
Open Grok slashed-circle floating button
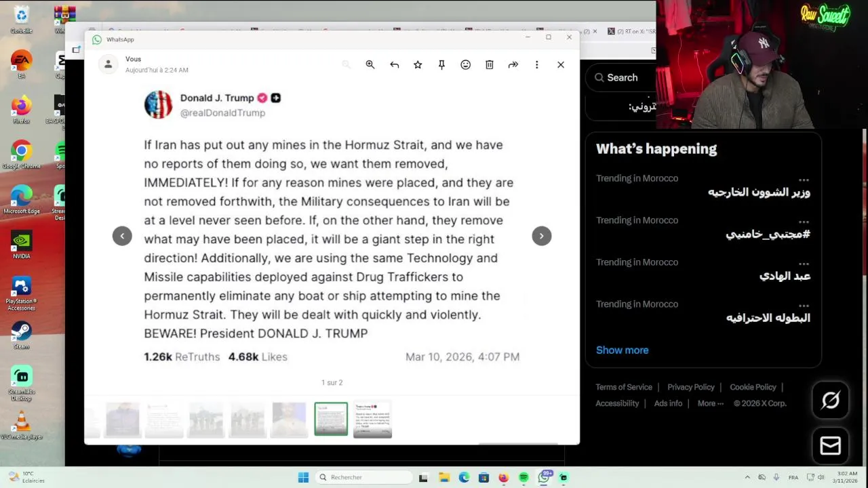point(831,401)
